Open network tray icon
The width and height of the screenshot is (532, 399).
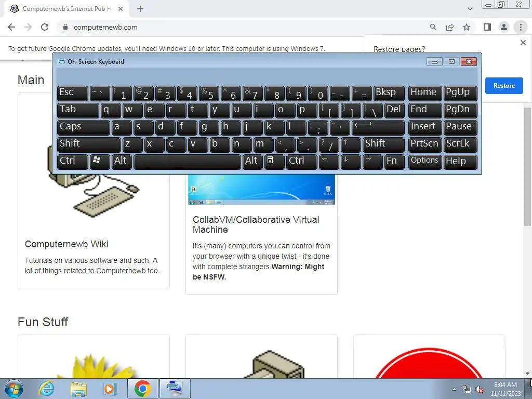(467, 390)
